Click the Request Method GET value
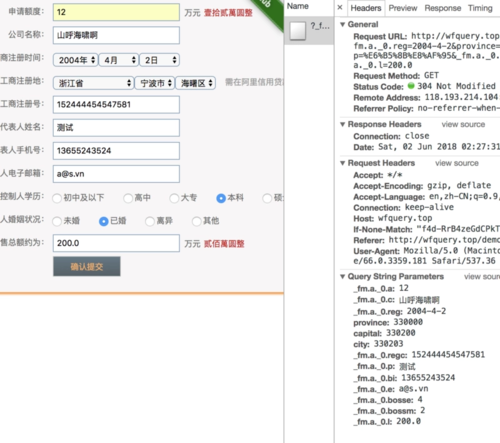The height and width of the screenshot is (443, 500). point(431,75)
